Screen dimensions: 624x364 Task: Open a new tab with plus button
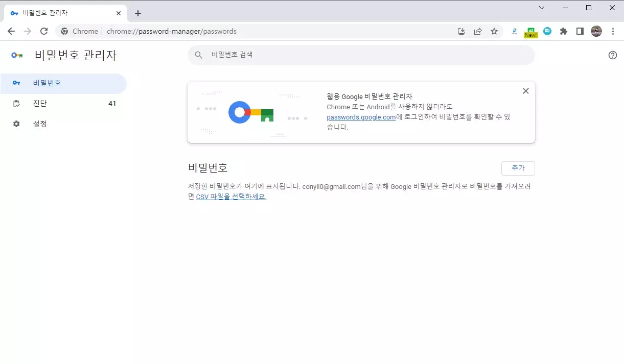point(137,13)
